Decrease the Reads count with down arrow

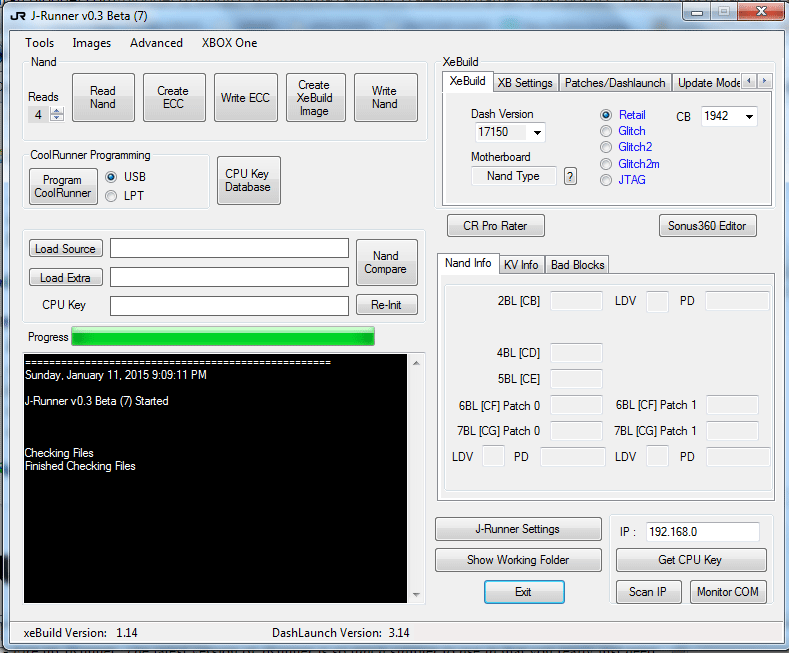pyautogui.click(x=57, y=118)
